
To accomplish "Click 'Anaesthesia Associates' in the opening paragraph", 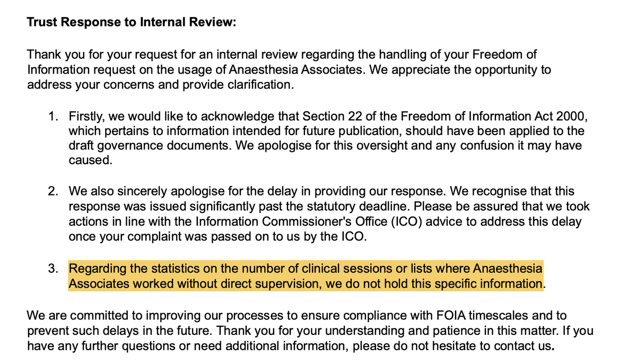I will pos(306,69).
